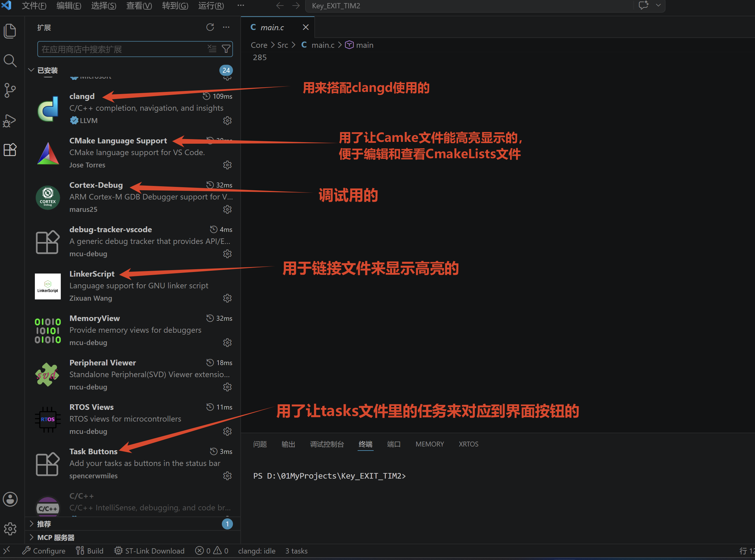Image resolution: width=755 pixels, height=560 pixels.
Task: Switch to the 端口 panel tab
Action: (394, 444)
